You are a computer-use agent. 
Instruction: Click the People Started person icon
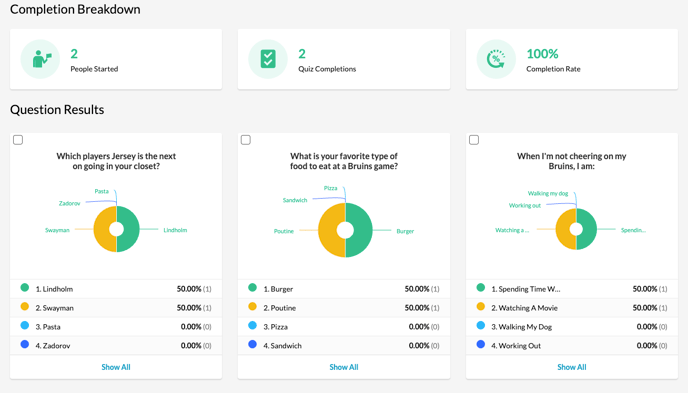tap(41, 59)
